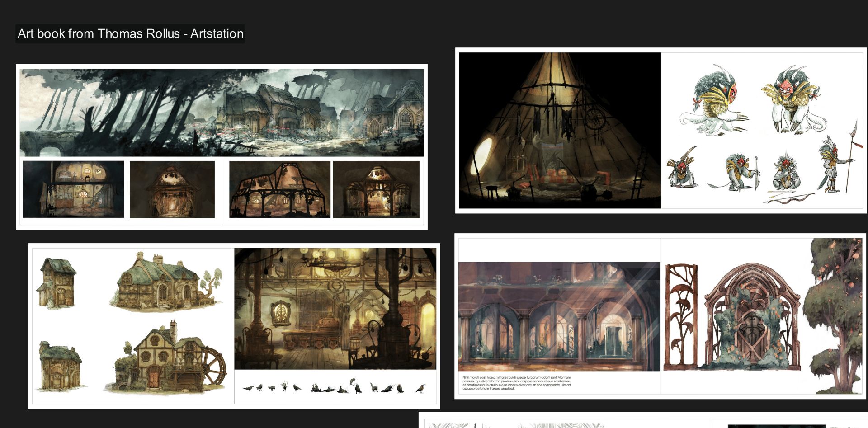This screenshot has width=868, height=428.
Task: Select the tavern interior with chandelier
Action: click(335, 309)
